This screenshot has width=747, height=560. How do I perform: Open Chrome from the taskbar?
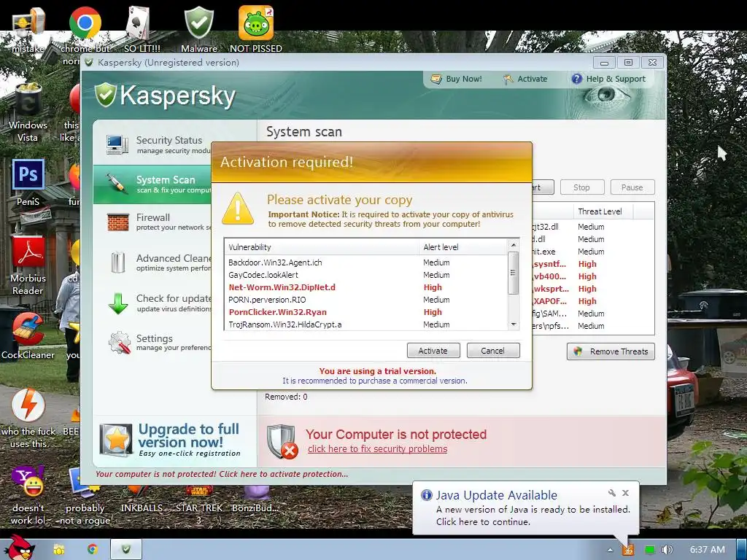click(x=93, y=550)
